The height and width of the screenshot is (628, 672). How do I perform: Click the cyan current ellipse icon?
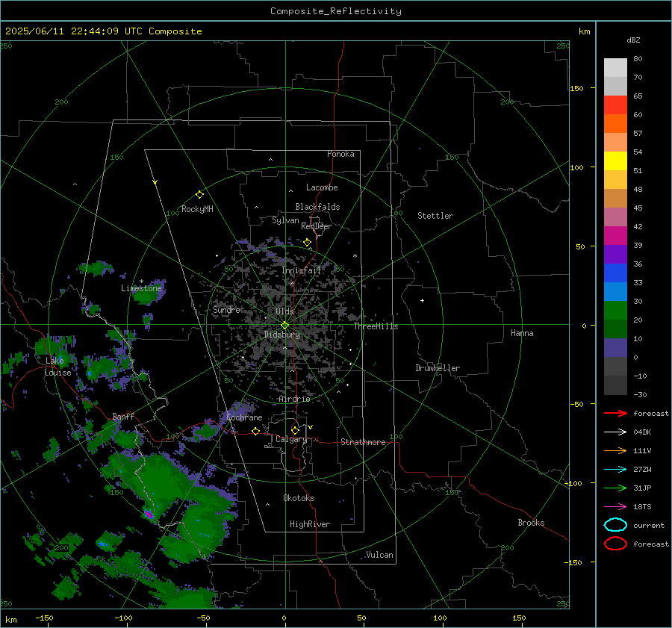tap(615, 525)
